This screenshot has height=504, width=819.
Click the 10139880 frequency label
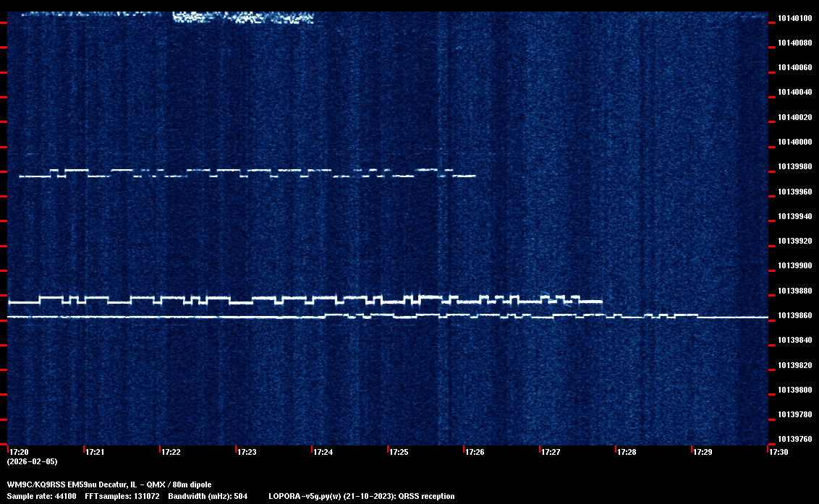point(794,291)
